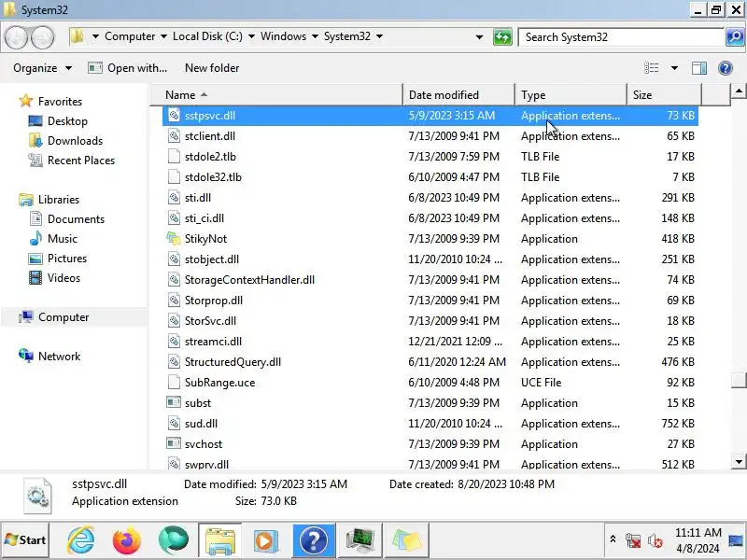Open the Sticky Notes taskbar icon

tap(406, 540)
